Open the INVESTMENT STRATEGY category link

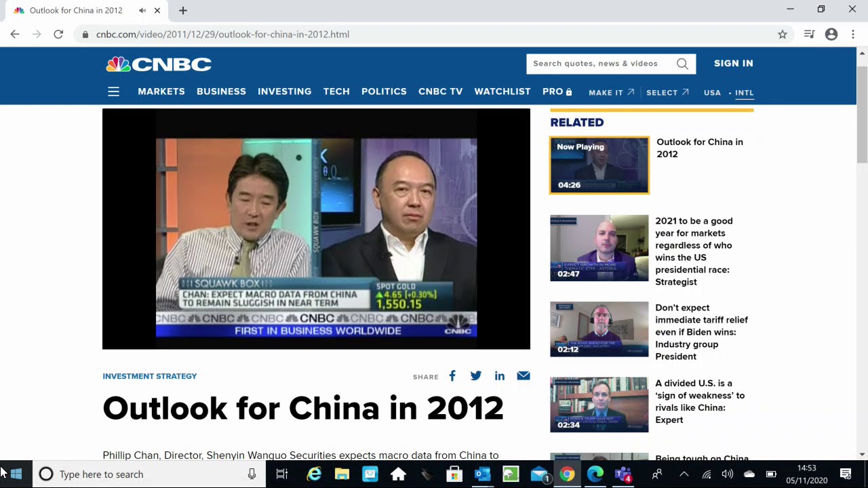[150, 376]
